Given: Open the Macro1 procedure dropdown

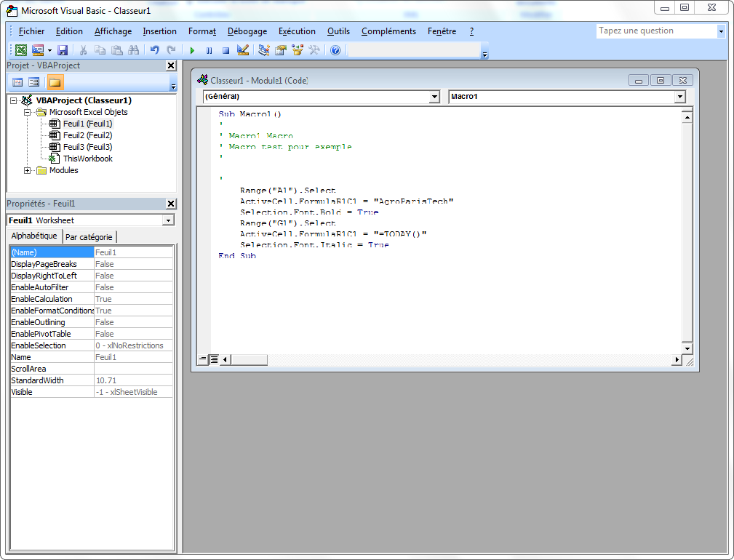Looking at the screenshot, I should (x=680, y=97).
